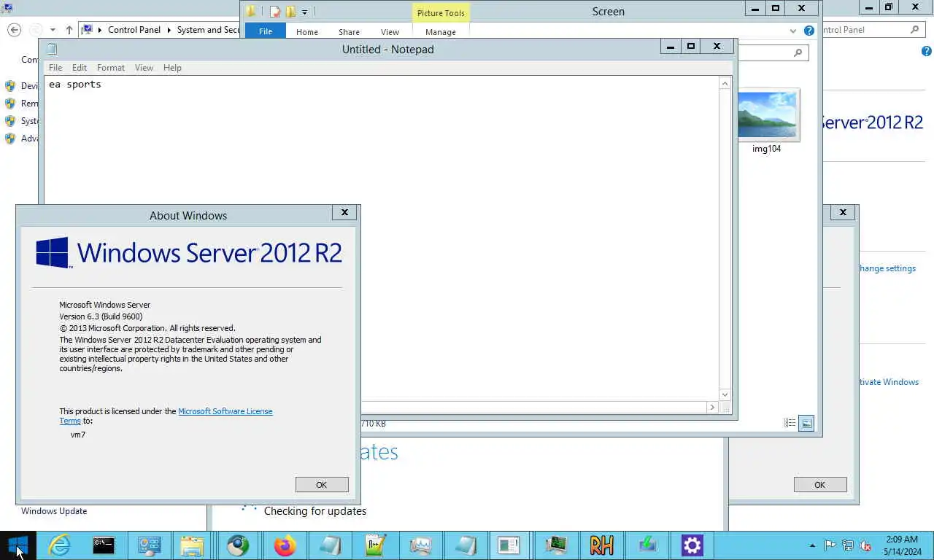The height and width of the screenshot is (560, 934).
Task: Launch Internet Explorer from the taskbar
Action: (x=58, y=545)
